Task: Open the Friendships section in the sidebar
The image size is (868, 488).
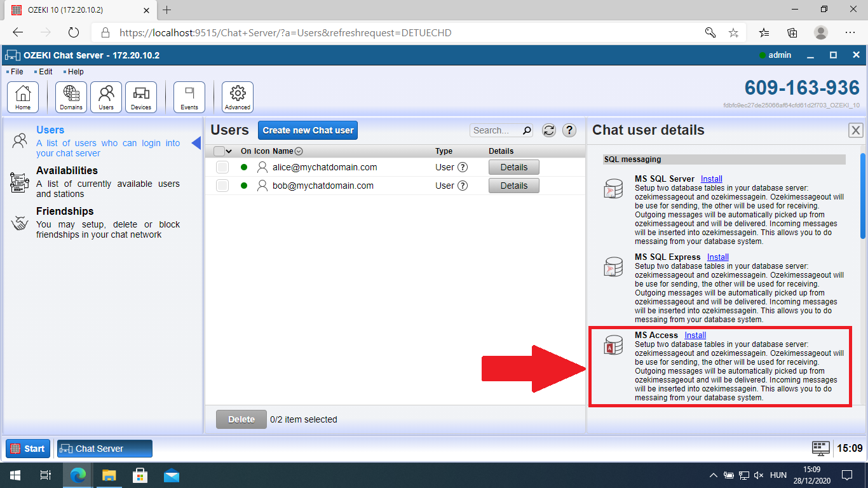Action: 65,211
